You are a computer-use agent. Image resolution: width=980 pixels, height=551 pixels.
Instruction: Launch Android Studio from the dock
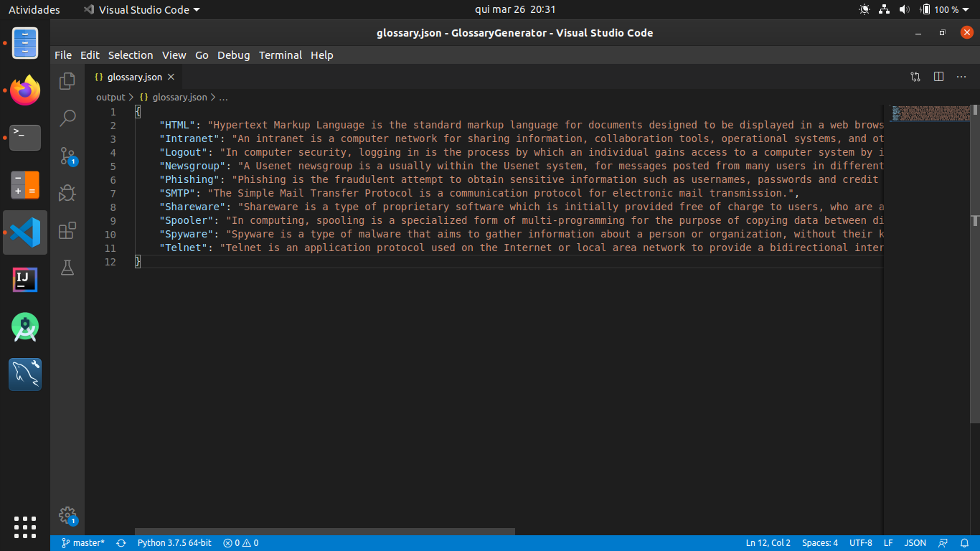[x=25, y=327]
